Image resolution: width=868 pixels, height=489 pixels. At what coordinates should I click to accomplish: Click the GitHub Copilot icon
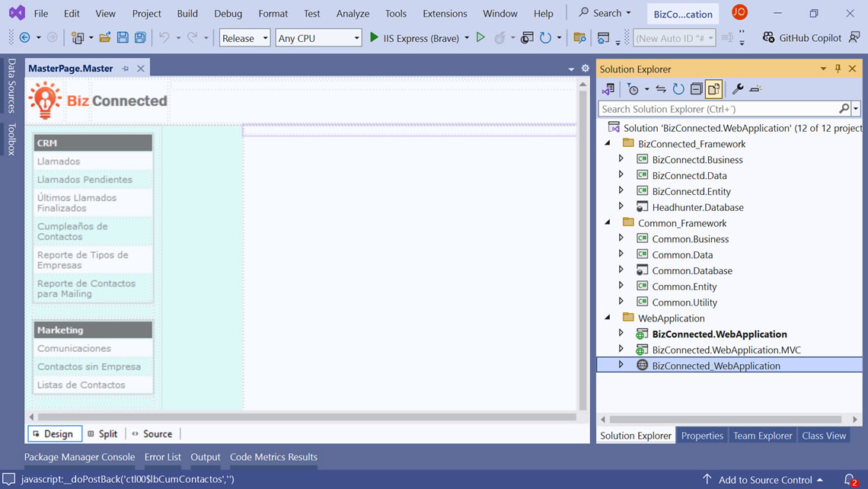[767, 37]
